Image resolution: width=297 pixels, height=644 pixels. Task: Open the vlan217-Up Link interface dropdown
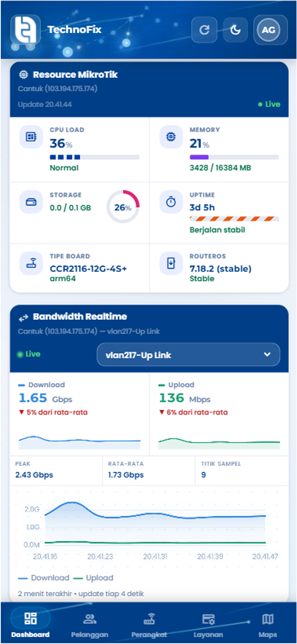(188, 355)
